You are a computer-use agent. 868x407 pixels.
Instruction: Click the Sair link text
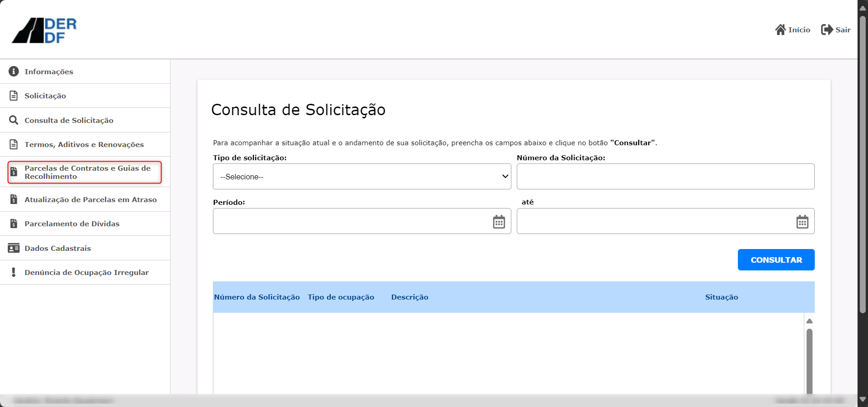tap(843, 30)
